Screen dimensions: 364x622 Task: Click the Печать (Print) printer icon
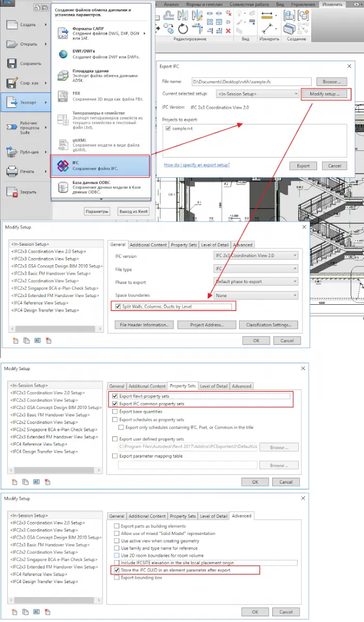pos(13,171)
